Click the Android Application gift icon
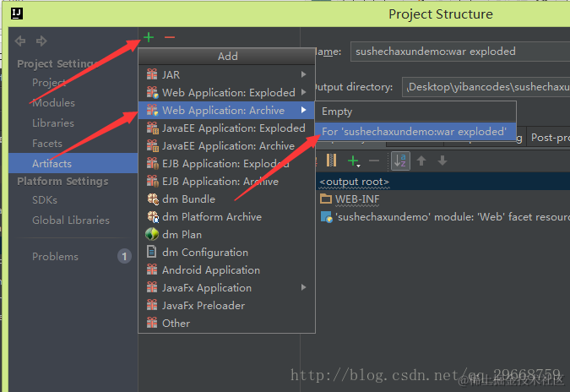570x392 pixels. pos(152,269)
